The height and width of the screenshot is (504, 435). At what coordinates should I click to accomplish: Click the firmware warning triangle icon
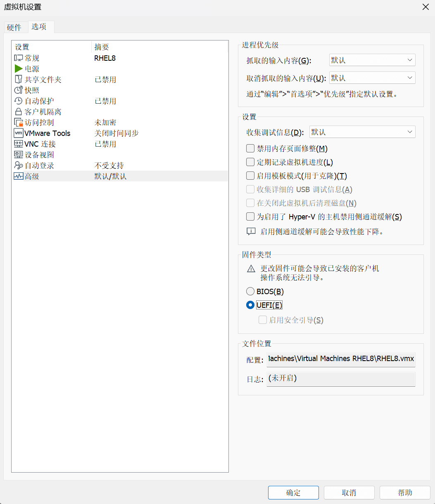pos(251,269)
